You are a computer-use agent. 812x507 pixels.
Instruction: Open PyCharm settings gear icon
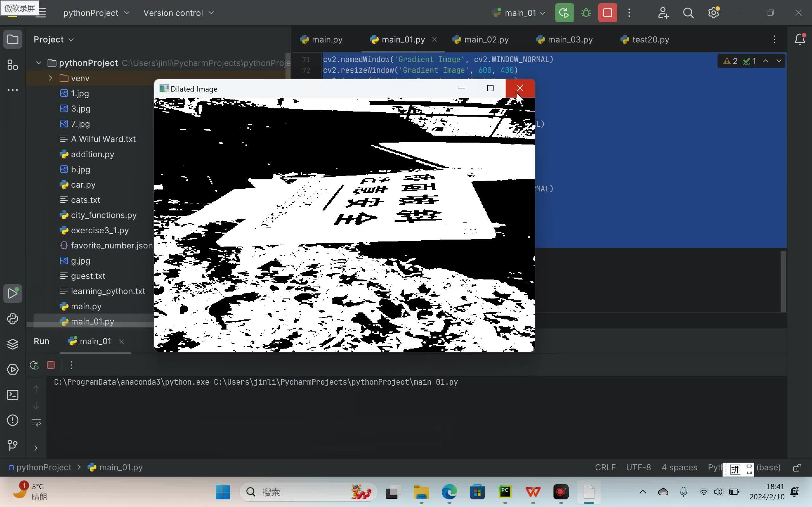tap(714, 13)
